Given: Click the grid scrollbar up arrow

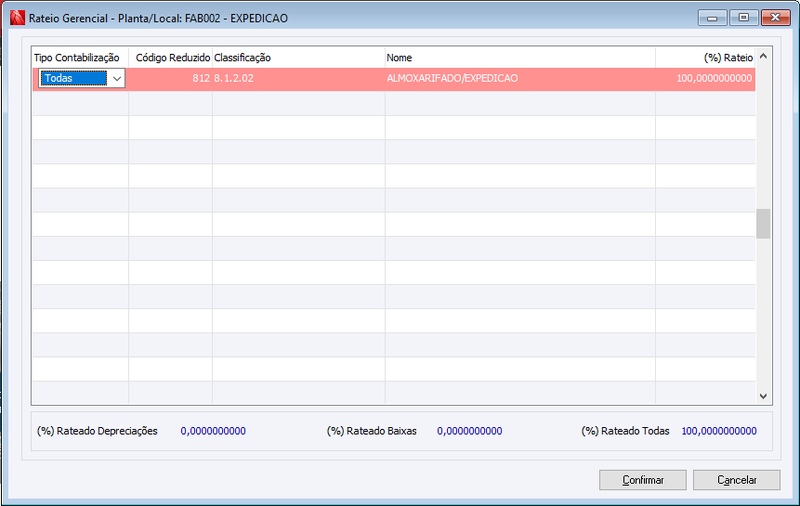Looking at the screenshot, I should (763, 56).
